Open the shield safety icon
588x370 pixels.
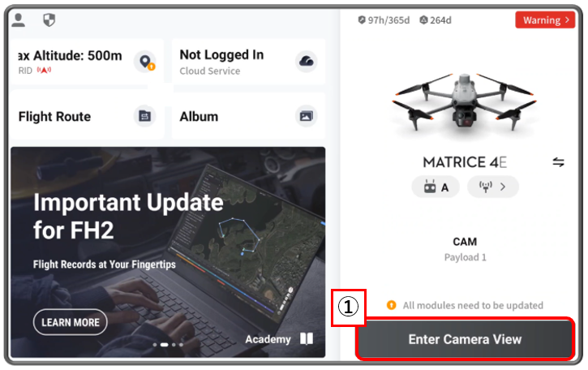coord(49,20)
